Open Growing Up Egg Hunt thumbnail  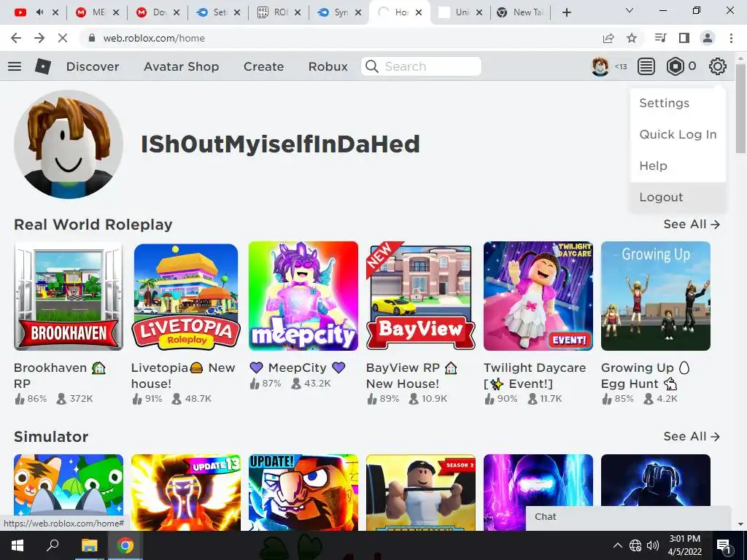656,296
